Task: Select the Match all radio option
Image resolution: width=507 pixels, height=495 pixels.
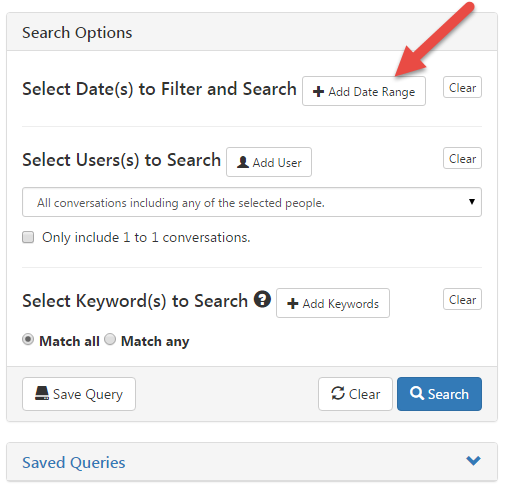Action: [28, 340]
